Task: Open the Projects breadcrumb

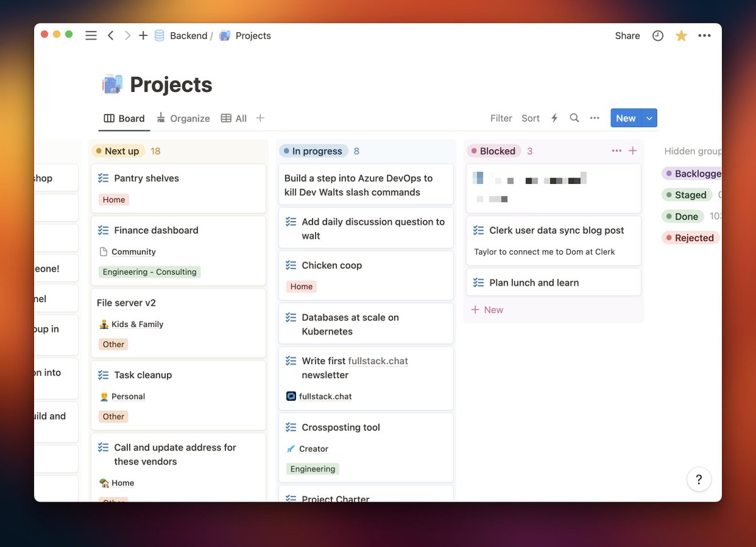Action: click(x=253, y=36)
